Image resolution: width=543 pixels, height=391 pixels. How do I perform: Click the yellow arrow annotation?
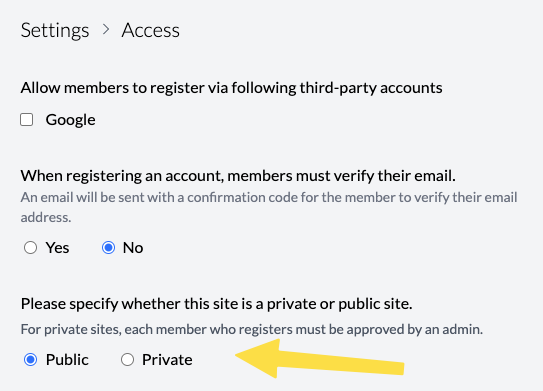319,359
